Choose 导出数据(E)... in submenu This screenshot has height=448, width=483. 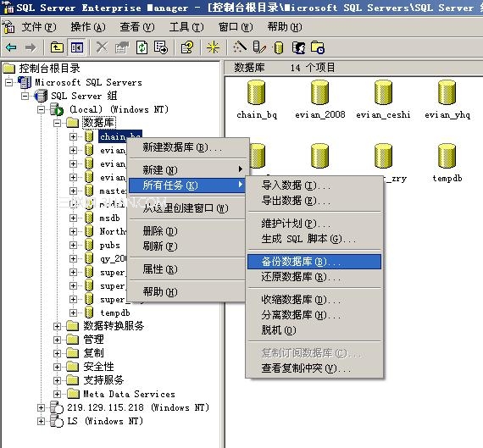pos(314,201)
